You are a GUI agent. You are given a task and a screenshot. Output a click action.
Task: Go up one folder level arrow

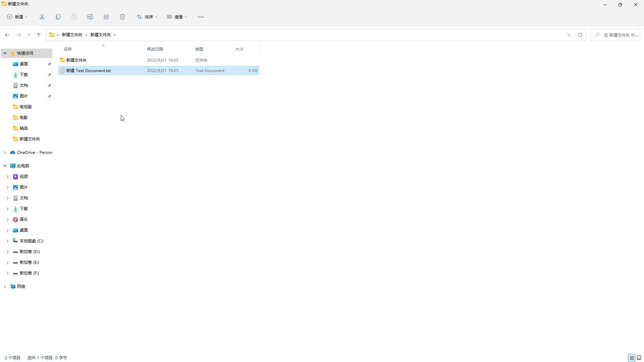coord(39,35)
